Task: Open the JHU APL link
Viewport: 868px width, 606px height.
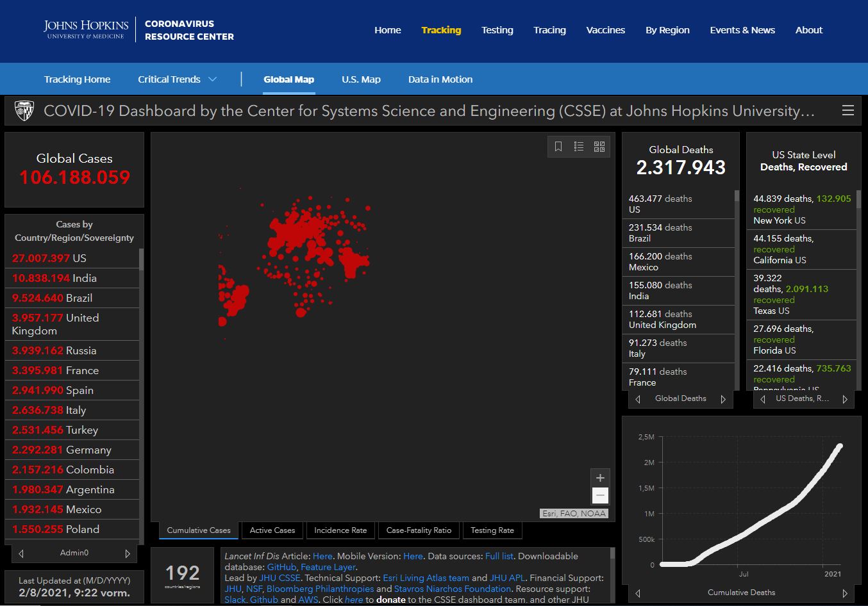Action: click(x=507, y=578)
